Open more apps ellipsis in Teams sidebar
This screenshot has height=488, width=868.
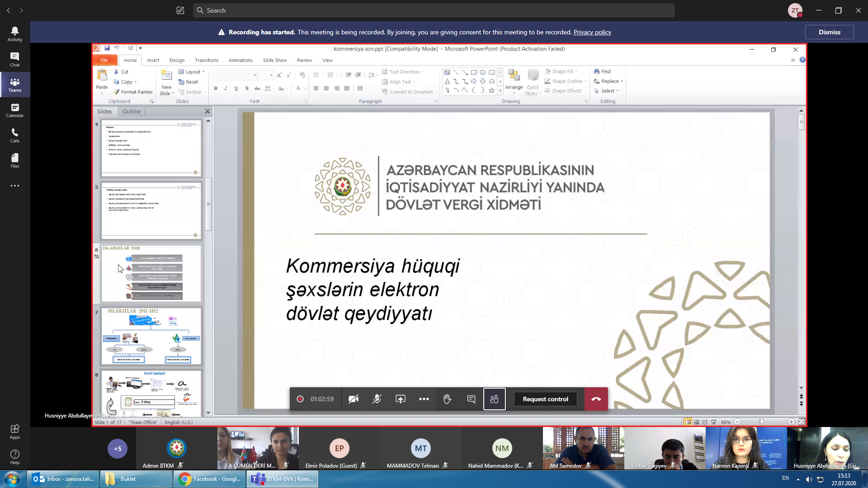click(15, 186)
